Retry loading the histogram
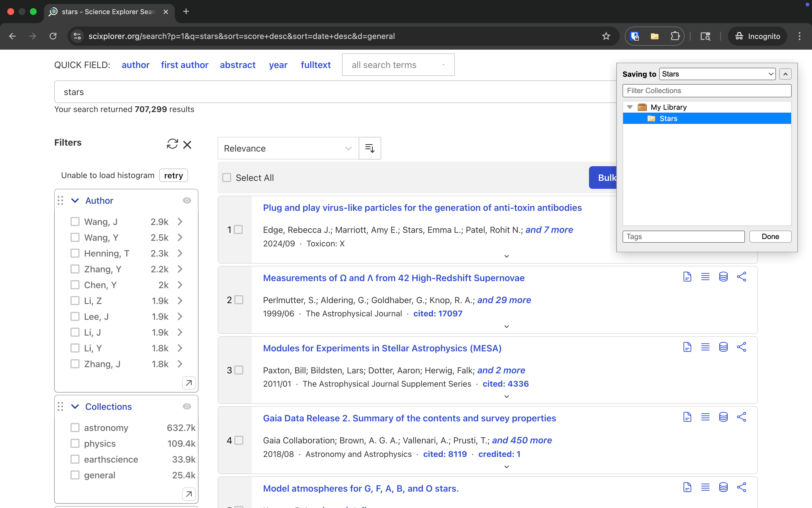The width and height of the screenshot is (812, 508). click(x=173, y=175)
